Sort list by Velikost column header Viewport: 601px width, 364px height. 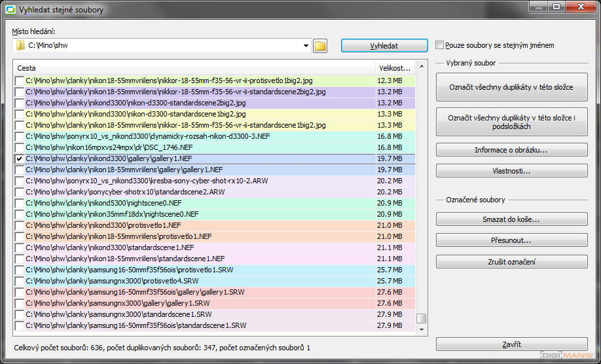[395, 67]
